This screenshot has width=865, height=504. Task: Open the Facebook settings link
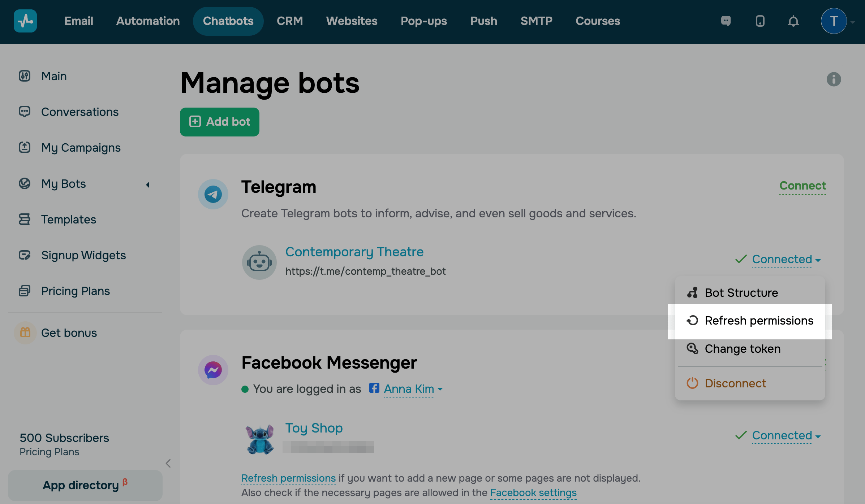tap(533, 492)
